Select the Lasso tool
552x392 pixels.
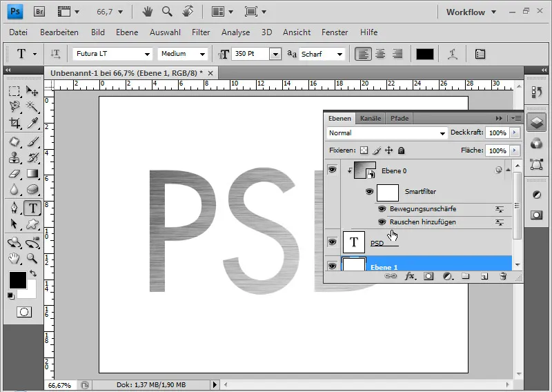[14, 106]
